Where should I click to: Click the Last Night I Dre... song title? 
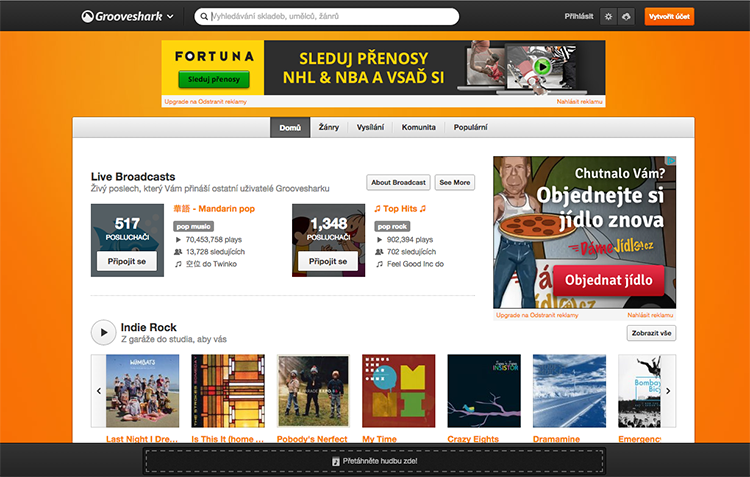click(x=142, y=439)
